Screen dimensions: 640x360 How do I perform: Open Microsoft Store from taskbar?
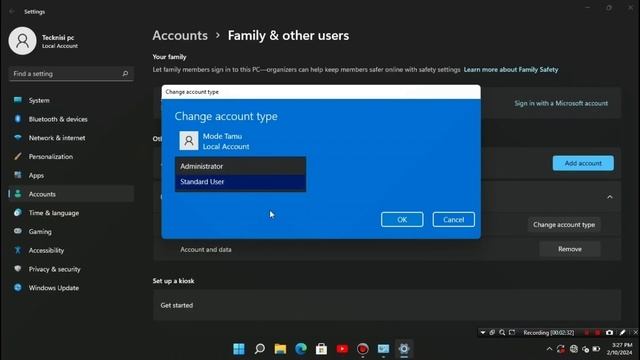click(322, 349)
